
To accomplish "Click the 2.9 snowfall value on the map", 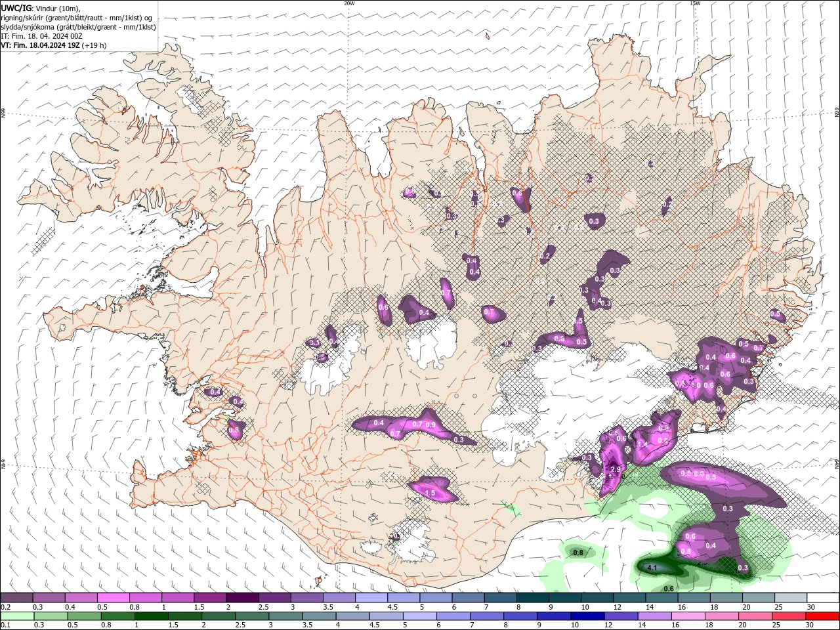I will click(616, 470).
